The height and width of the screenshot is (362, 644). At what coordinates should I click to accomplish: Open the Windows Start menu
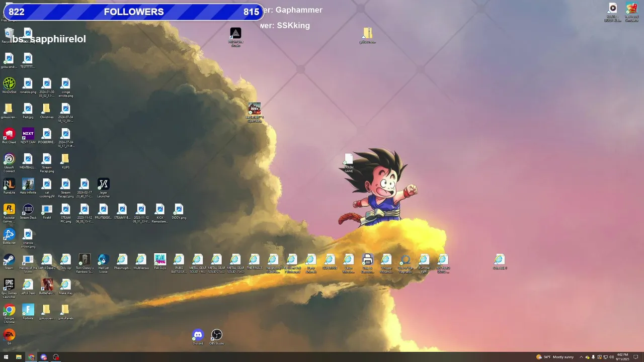tap(6, 357)
